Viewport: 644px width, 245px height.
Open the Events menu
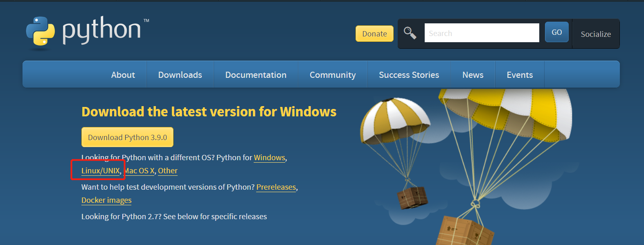coord(520,75)
